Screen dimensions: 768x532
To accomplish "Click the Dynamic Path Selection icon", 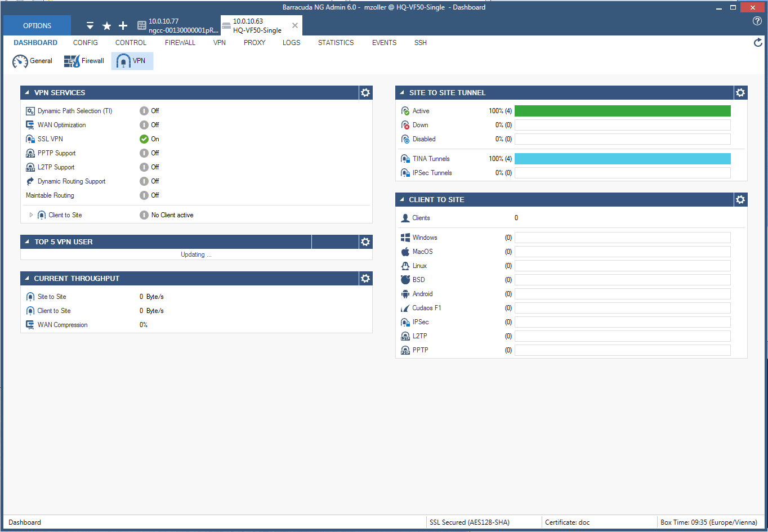I will point(30,111).
